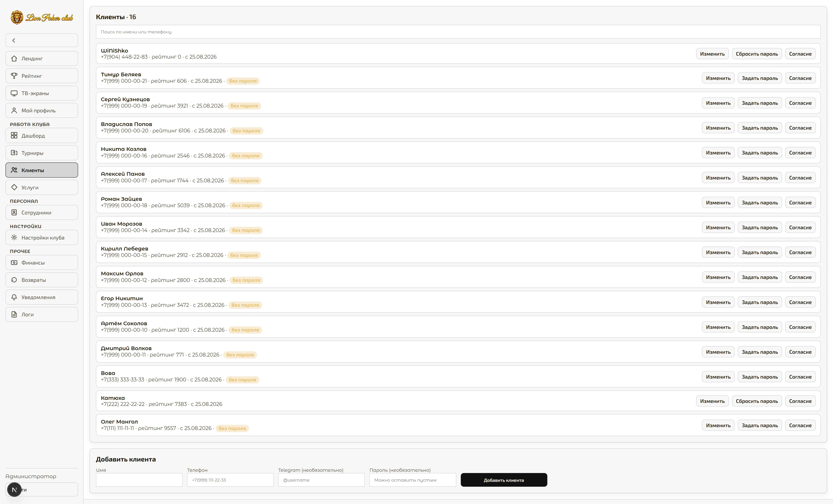
Task: Click Сбросить пароль for WiNiShko
Action: 757,54
